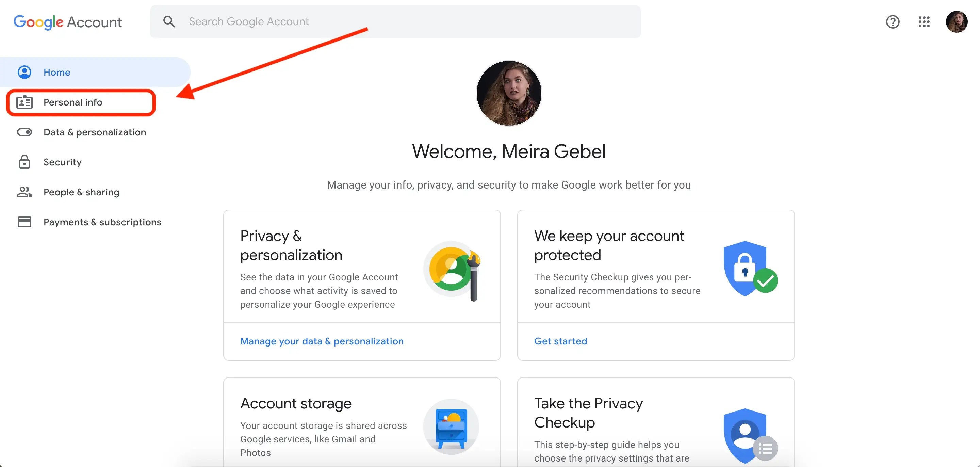
Task: Click the Privacy Checkup shield illustration
Action: click(749, 436)
